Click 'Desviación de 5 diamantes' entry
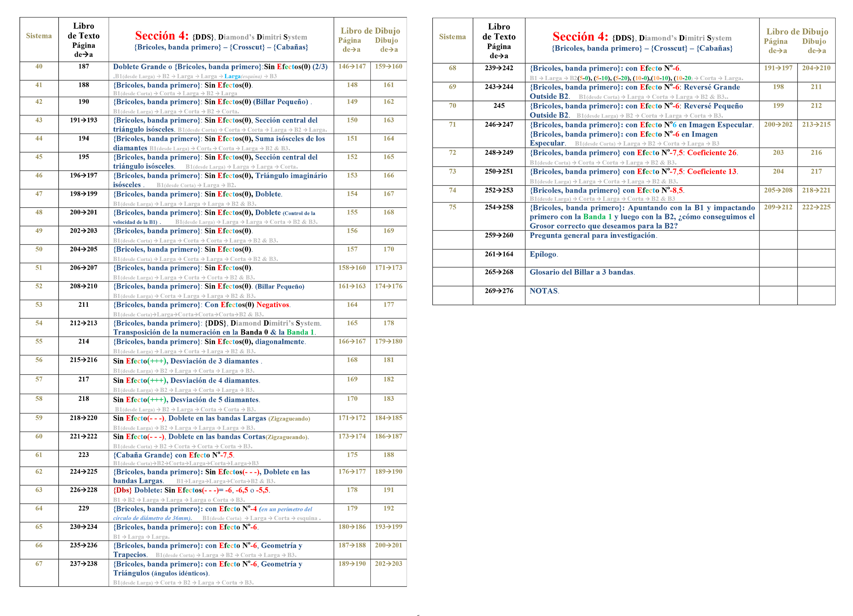 coord(214,400)
